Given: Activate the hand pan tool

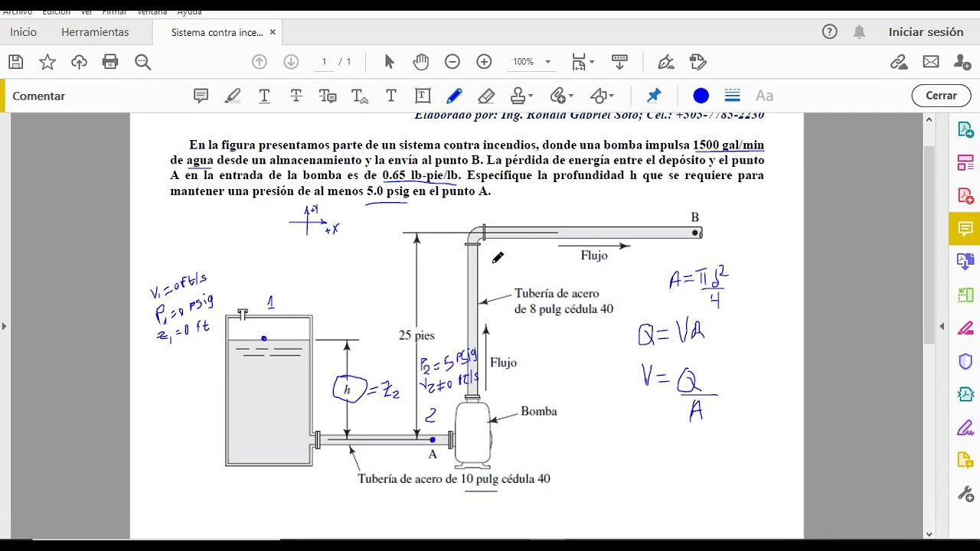Looking at the screenshot, I should pyautogui.click(x=421, y=62).
